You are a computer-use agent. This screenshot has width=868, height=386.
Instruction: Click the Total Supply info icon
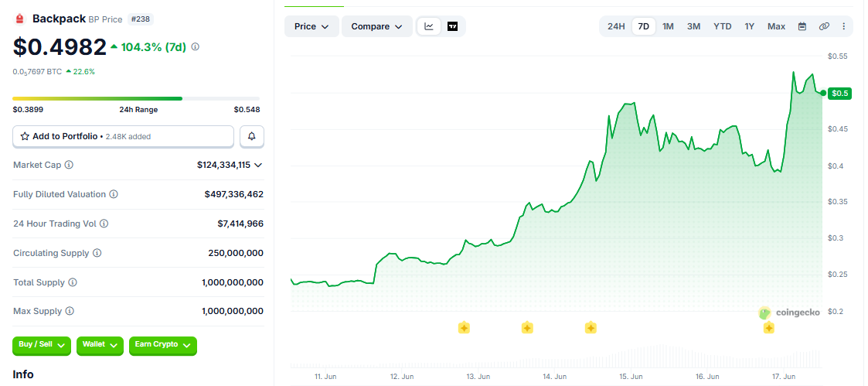pos(73,282)
